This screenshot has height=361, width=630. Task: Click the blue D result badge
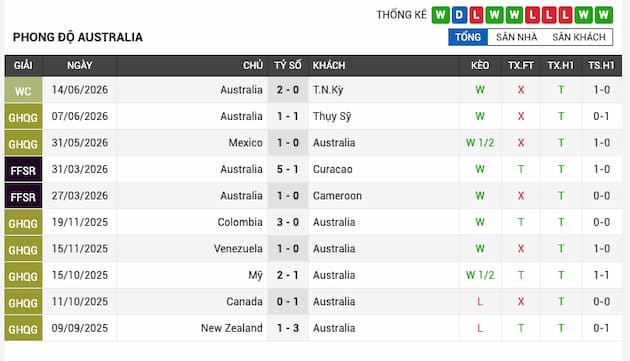459,15
